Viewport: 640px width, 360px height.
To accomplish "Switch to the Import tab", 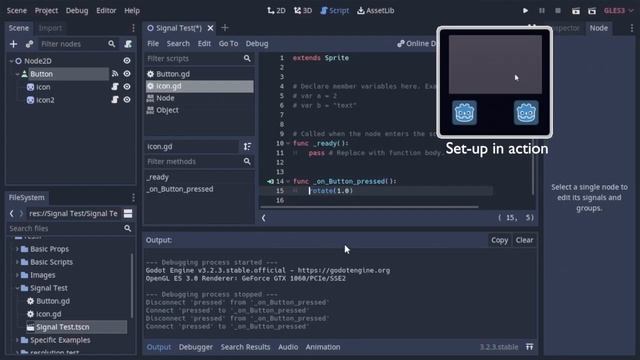I will pos(50,28).
